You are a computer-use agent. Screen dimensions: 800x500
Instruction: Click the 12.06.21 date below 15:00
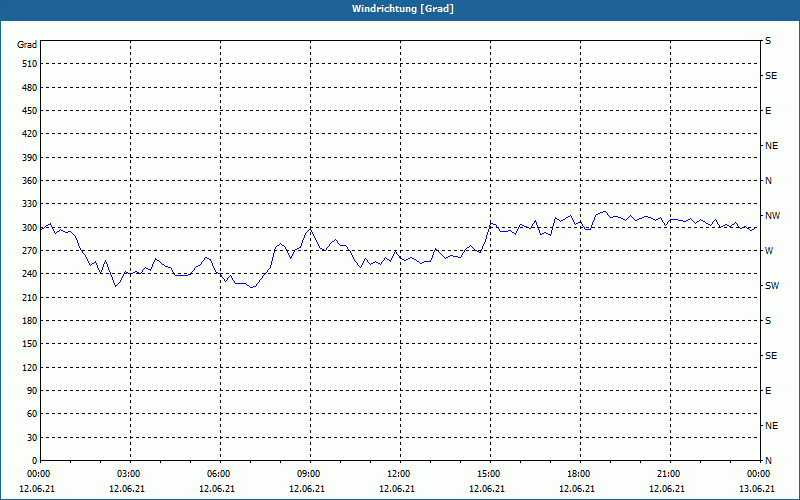[487, 489]
